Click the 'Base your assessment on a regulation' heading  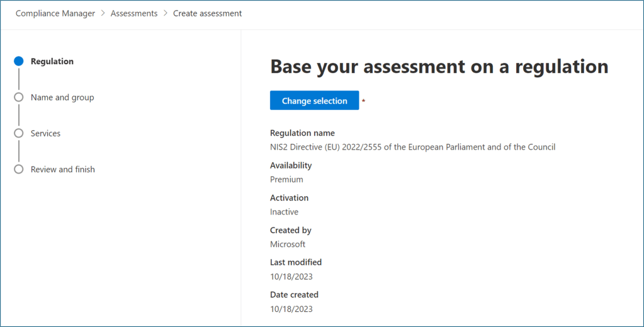click(439, 66)
